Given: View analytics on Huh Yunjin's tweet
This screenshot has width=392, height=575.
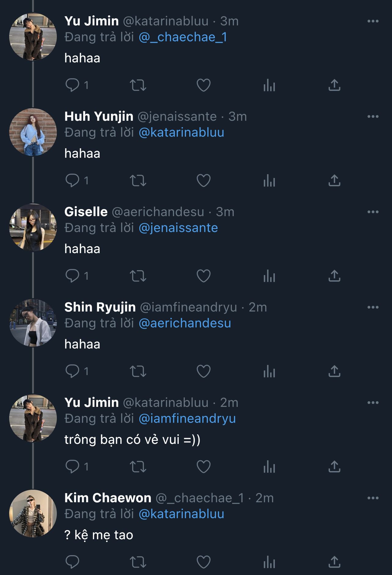Looking at the screenshot, I should 269,180.
